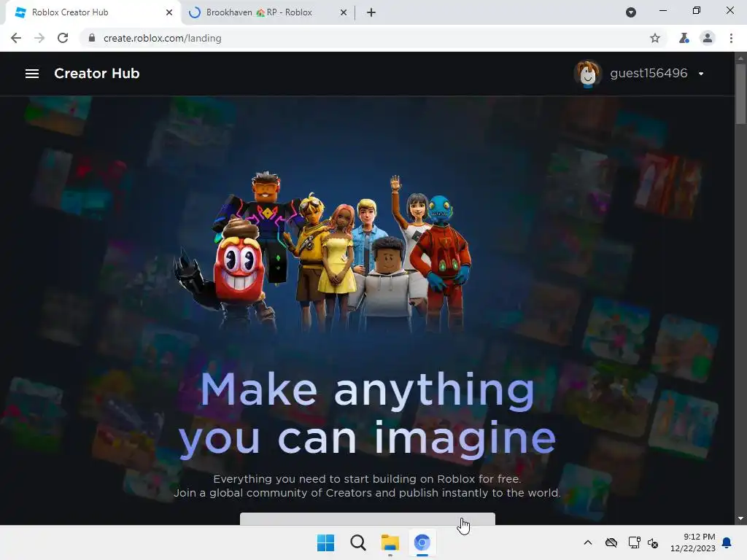Minimize the Chrome window

[x=662, y=10]
